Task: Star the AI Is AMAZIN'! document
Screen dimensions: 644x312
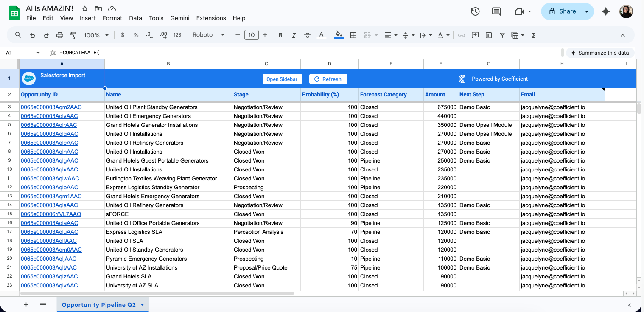Action: (x=85, y=8)
